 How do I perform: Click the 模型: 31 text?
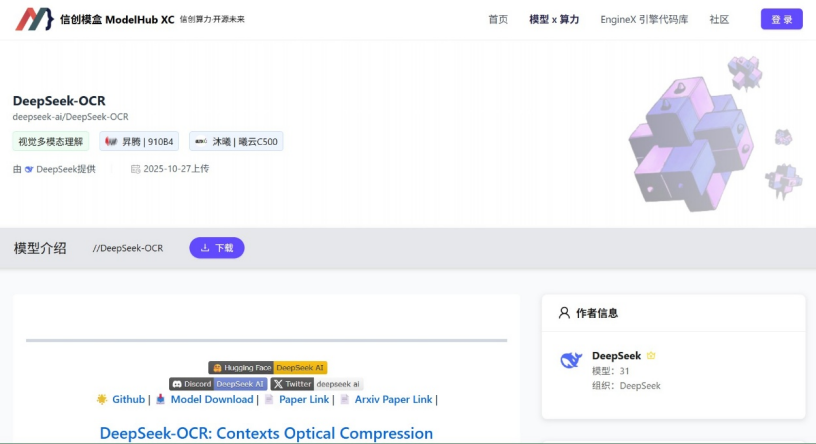coord(610,371)
